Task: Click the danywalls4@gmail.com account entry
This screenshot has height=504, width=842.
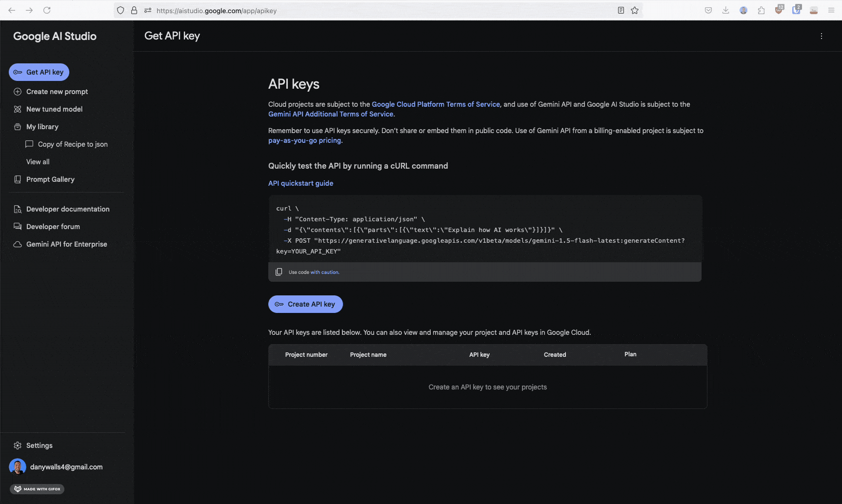Action: point(66,467)
